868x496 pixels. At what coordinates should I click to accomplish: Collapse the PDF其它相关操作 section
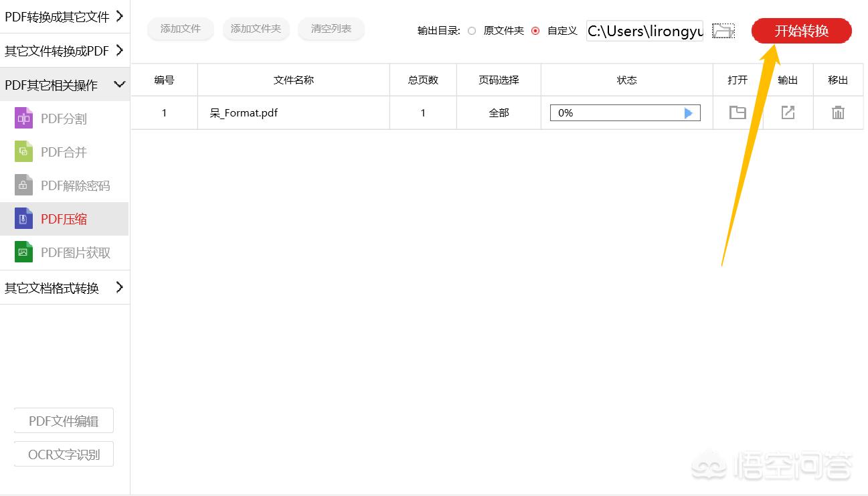click(x=65, y=85)
